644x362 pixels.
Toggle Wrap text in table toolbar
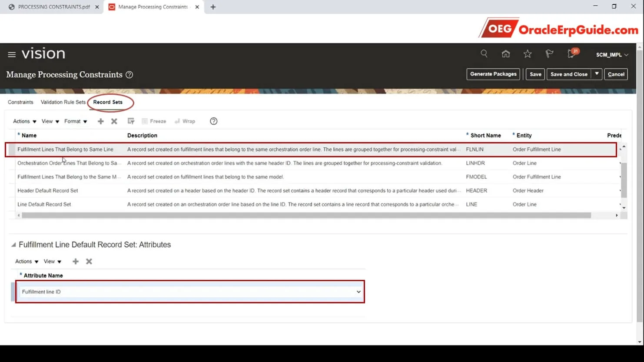tap(185, 121)
